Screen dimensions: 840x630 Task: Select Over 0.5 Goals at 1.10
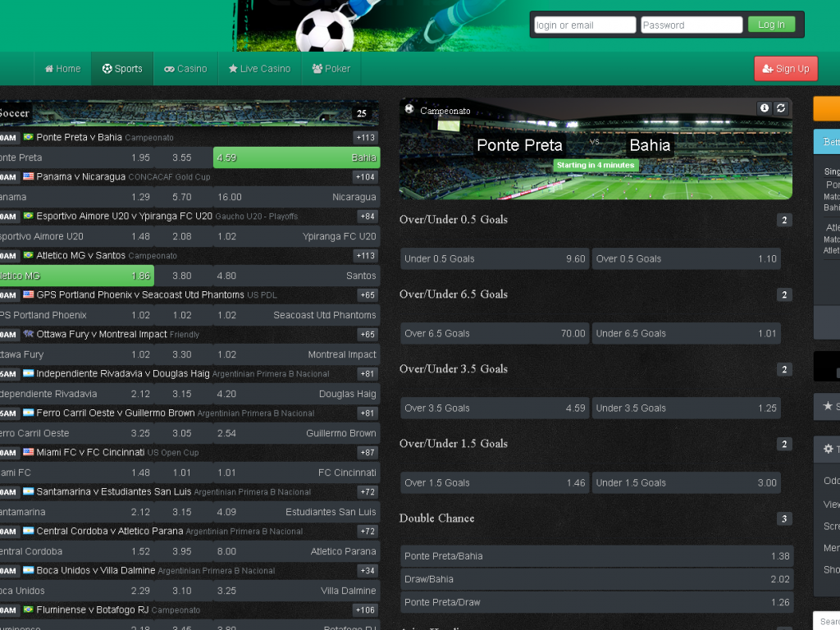[x=687, y=258]
